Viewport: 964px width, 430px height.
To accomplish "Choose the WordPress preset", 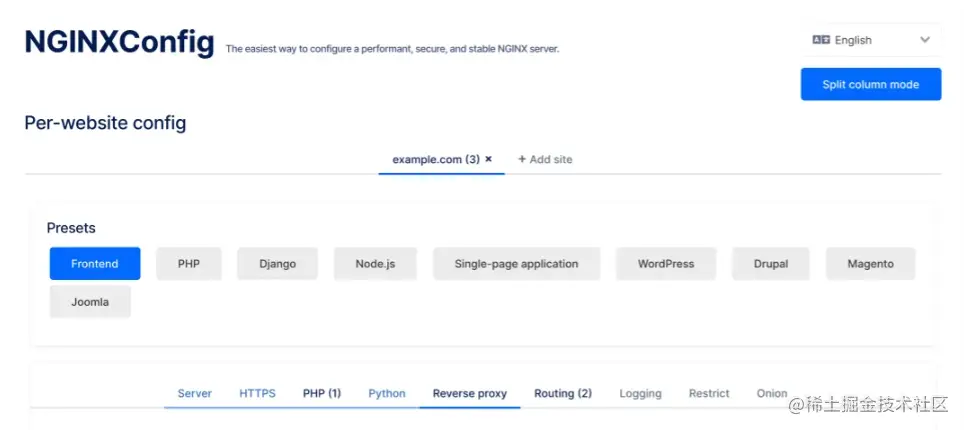I will point(665,264).
